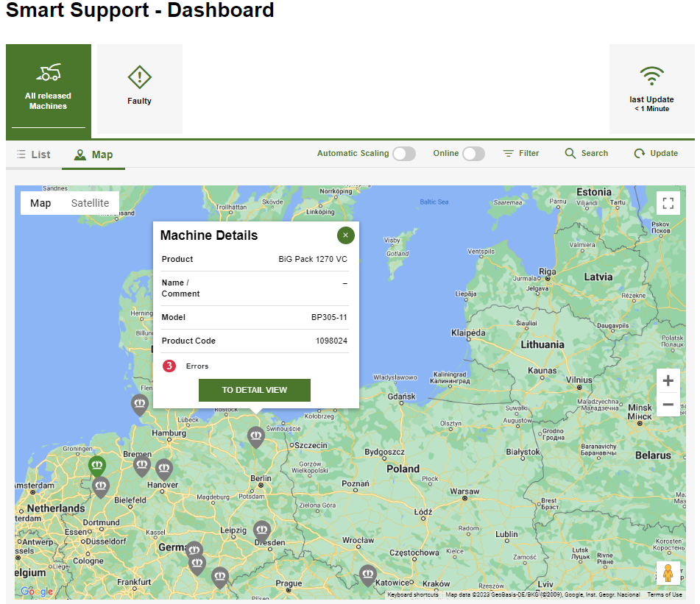Open the Faulty machines tile
700x604 pixels.
pos(140,88)
